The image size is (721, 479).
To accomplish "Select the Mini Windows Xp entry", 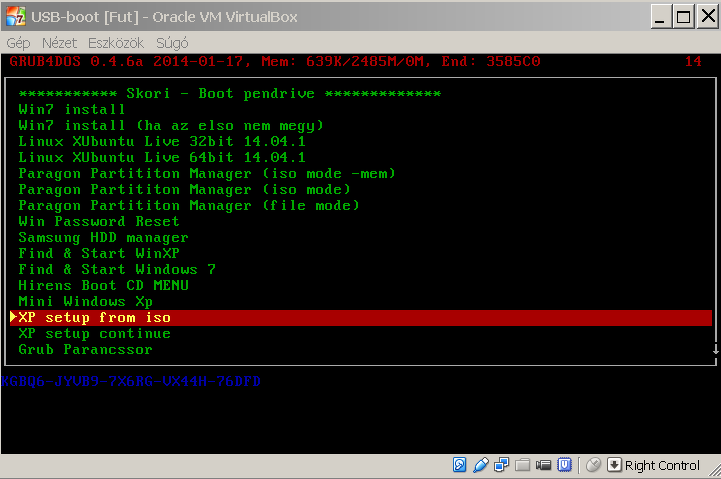I will point(86,302).
